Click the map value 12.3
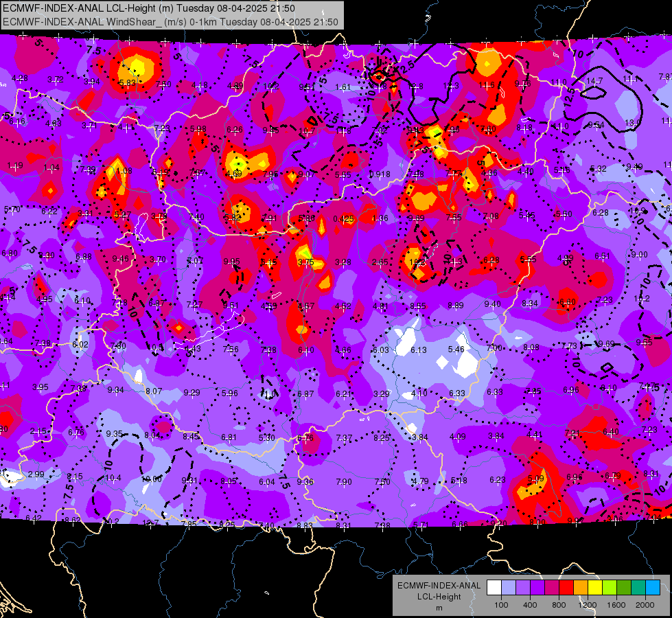The width and height of the screenshot is (672, 618). [451, 86]
